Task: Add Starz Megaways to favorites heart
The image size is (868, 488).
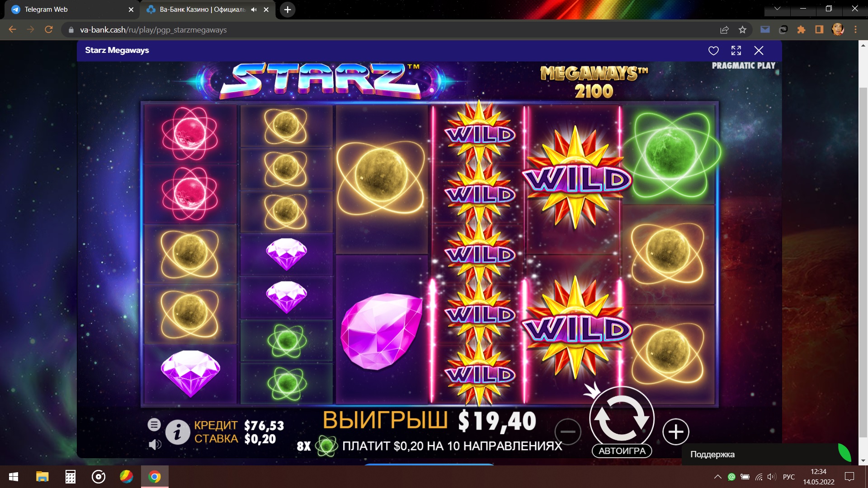Action: (713, 51)
